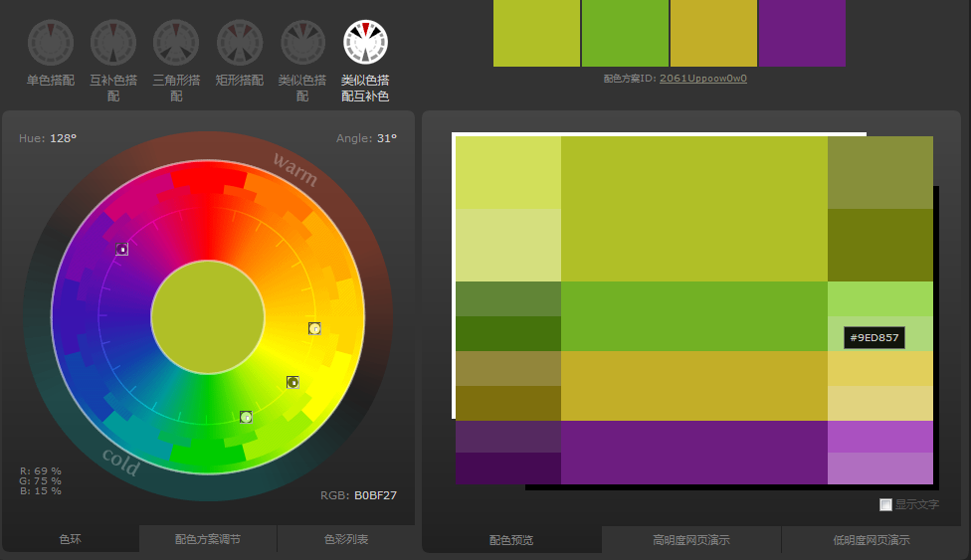Open the 色彩列表 tab
This screenshot has width=971, height=560.
pos(345,539)
